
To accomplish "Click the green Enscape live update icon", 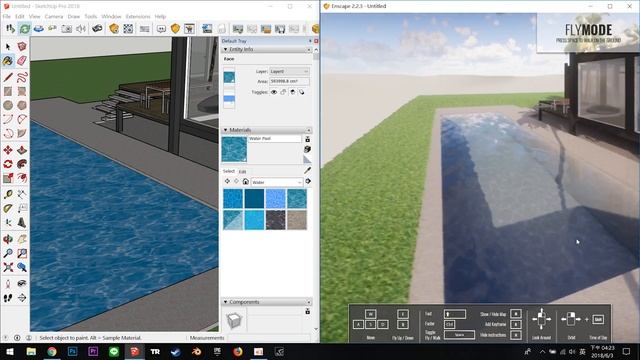I will click(24, 29).
